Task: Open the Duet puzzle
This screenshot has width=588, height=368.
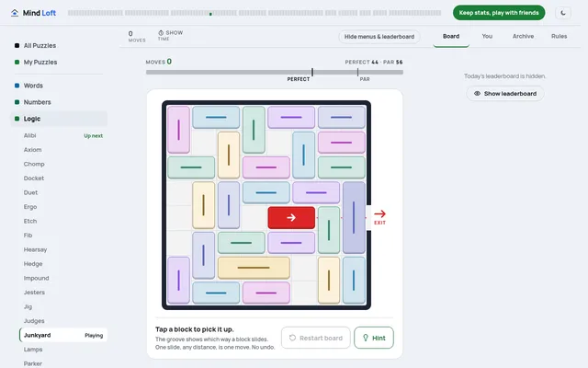Action: [x=30, y=192]
